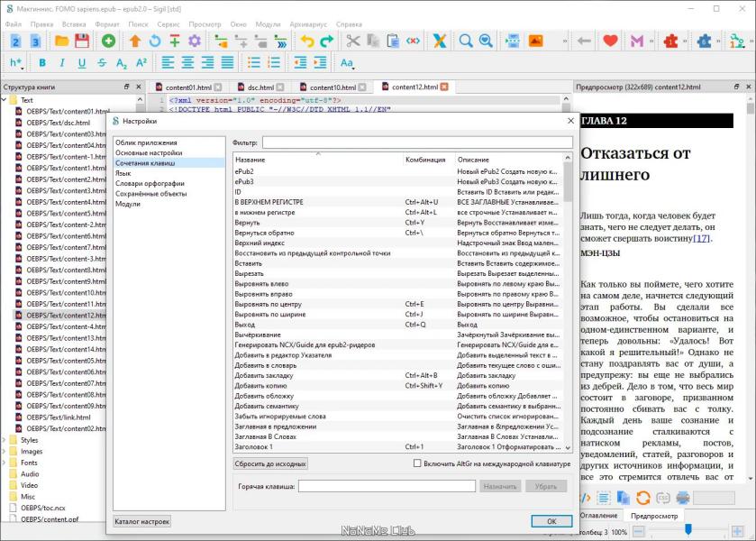The image size is (756, 541).
Task: Click the Назначить hotkey button
Action: (x=499, y=486)
